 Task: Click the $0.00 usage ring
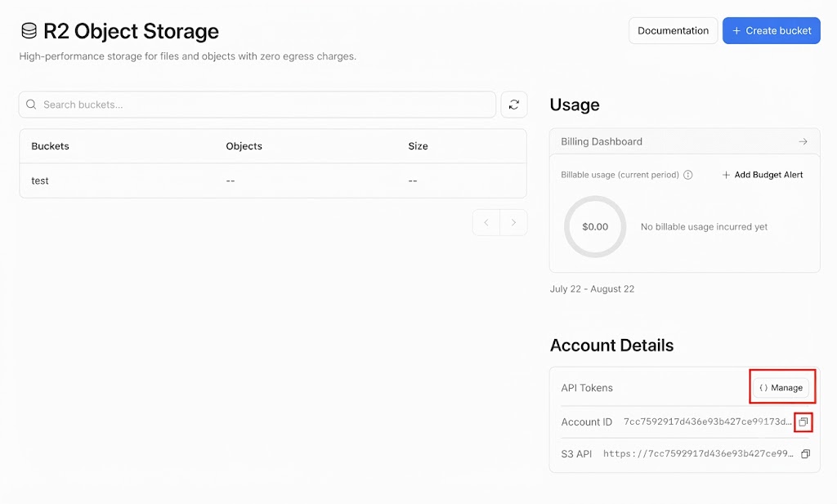pyautogui.click(x=595, y=226)
